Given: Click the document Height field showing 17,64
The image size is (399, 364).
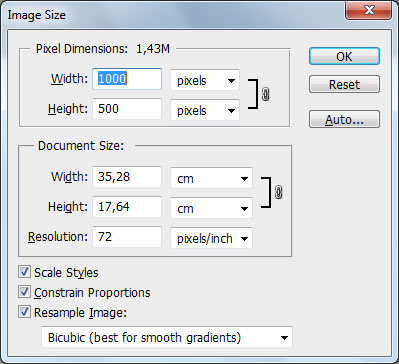Looking at the screenshot, I should click(127, 207).
